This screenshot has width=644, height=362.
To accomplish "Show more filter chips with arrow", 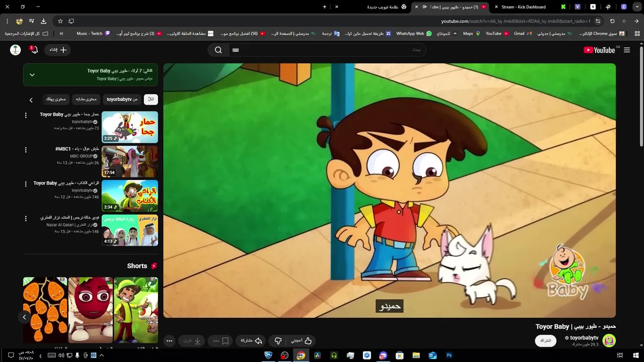I will tap(31, 100).
